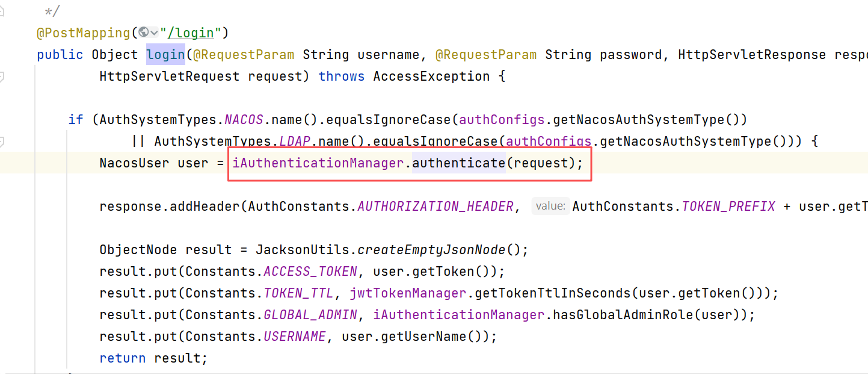Click the authenticate method call

[459, 163]
